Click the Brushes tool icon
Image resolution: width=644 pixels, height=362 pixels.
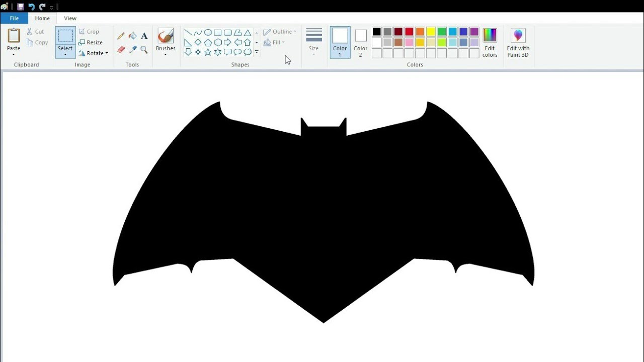pos(166,36)
